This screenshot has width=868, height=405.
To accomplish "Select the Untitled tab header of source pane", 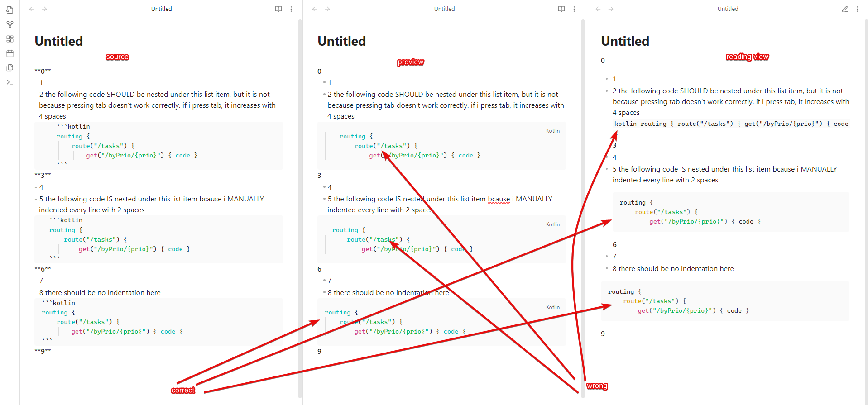I will (x=162, y=9).
